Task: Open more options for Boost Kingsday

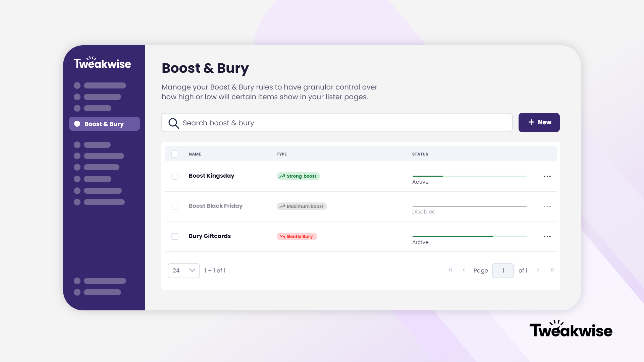Action: [x=547, y=176]
